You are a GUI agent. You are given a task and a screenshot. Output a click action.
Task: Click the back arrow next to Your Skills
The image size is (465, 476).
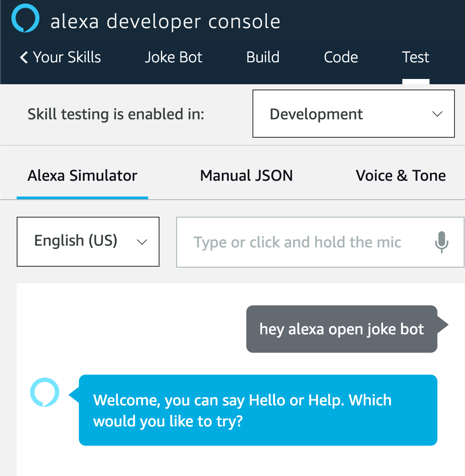coord(24,57)
